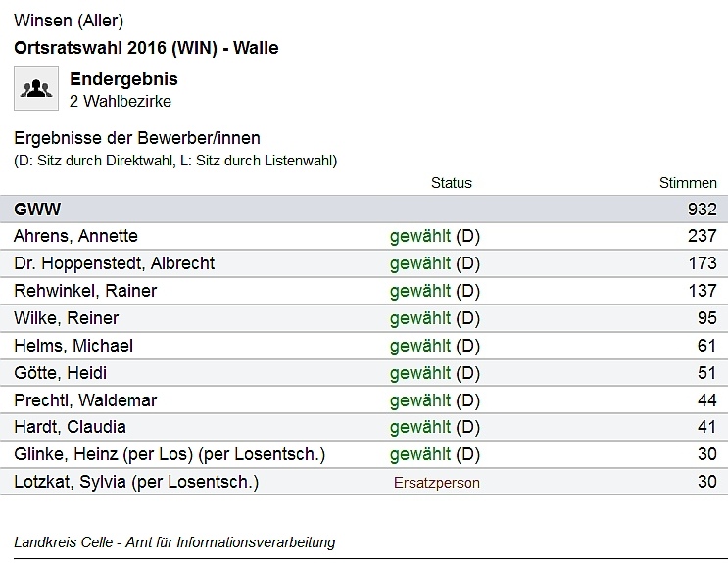The height and width of the screenshot is (563, 728).
Task: Click candidate name Ahrens, Annette
Action: coord(75,236)
